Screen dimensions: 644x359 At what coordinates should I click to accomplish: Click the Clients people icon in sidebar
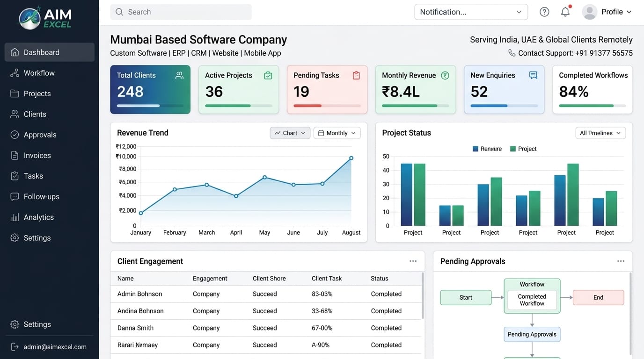point(15,114)
